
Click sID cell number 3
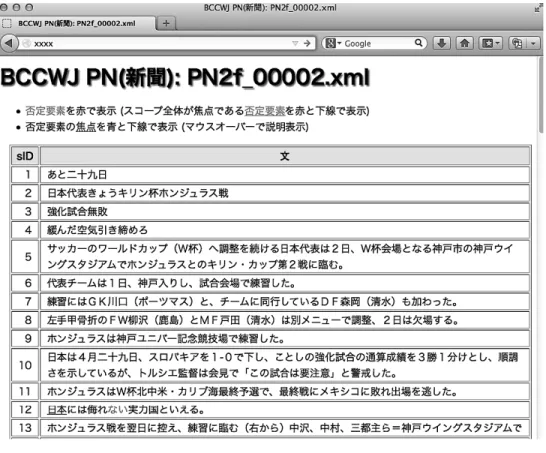tap(25, 211)
